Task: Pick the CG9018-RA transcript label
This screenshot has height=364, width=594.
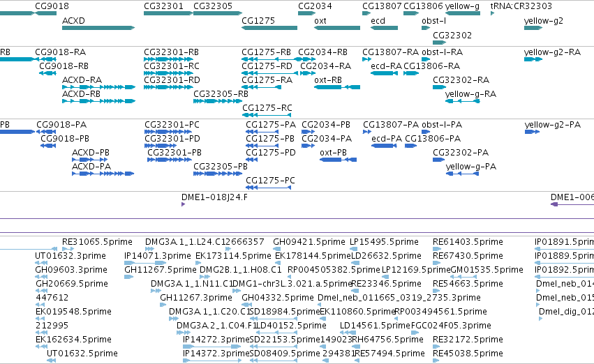Action: coord(60,52)
